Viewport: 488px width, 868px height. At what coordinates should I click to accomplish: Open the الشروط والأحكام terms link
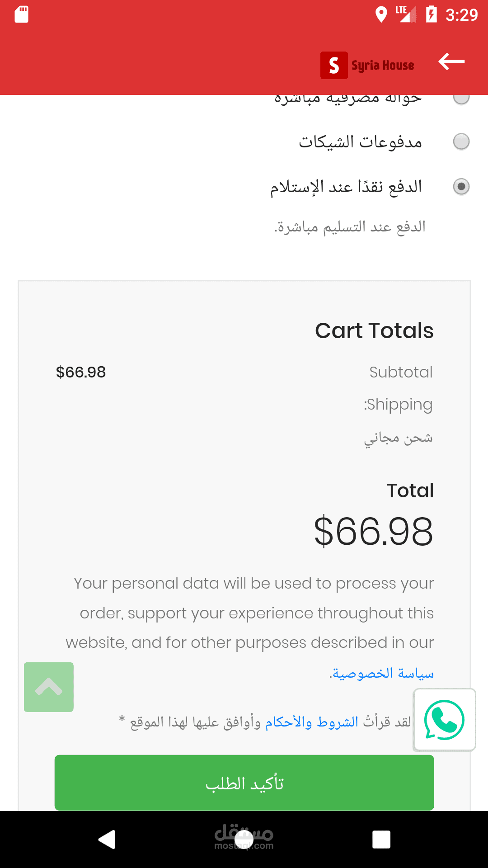[x=312, y=722]
